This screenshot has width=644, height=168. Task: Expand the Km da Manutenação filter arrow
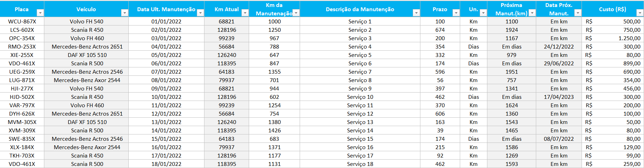296,13
